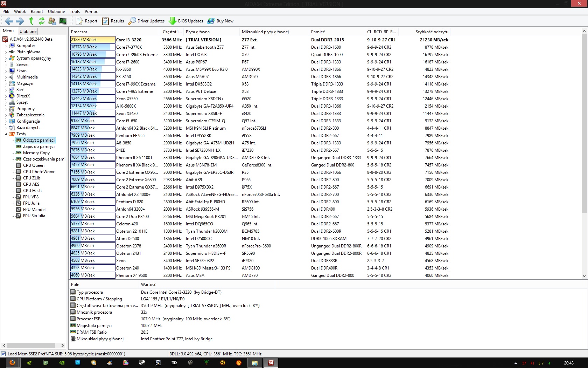Refresh using the green circular arrows icon

coord(42,21)
